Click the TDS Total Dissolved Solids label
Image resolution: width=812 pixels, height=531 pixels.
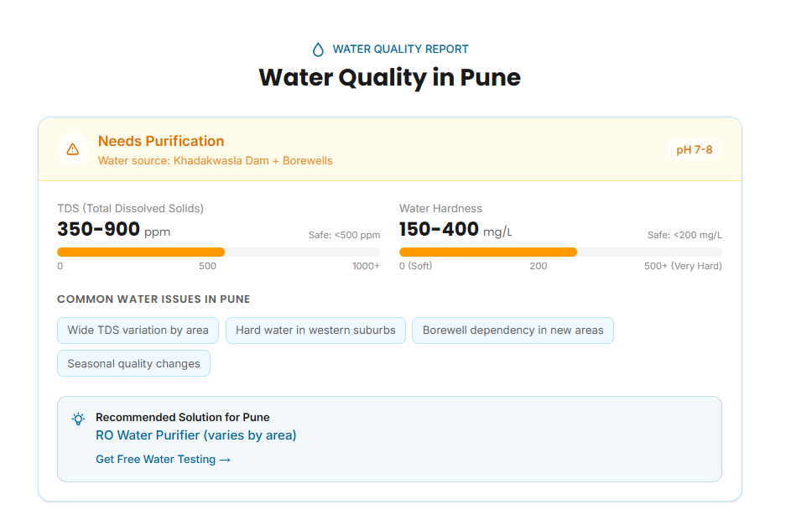coord(131,208)
